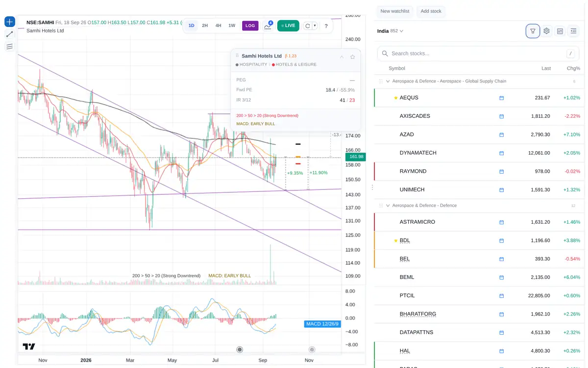
Task: Click the TradingView logo on chart
Action: (x=29, y=346)
